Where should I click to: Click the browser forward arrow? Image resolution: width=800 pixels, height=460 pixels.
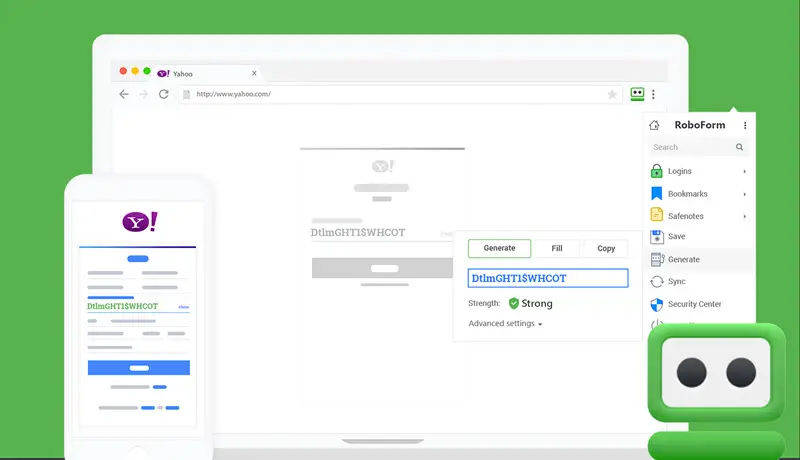(x=143, y=94)
